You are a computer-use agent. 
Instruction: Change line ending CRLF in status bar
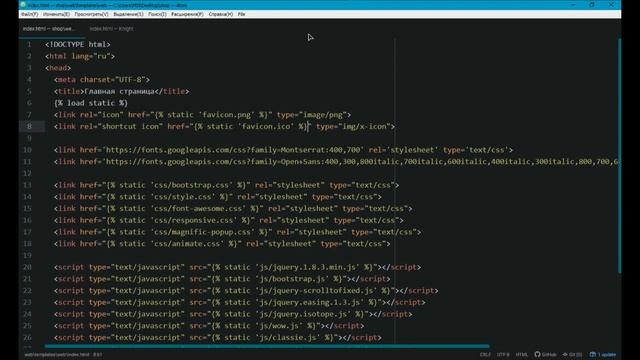pos(485,354)
